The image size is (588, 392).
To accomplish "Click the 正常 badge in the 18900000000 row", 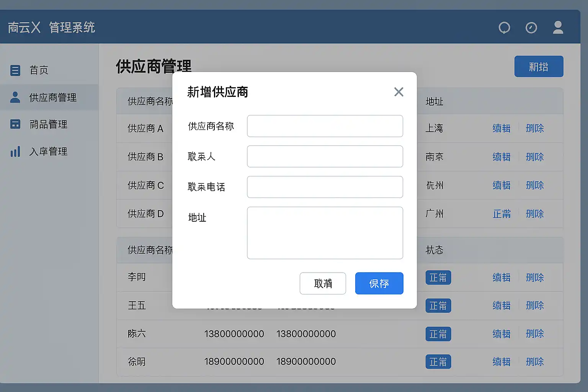I will click(x=438, y=362).
